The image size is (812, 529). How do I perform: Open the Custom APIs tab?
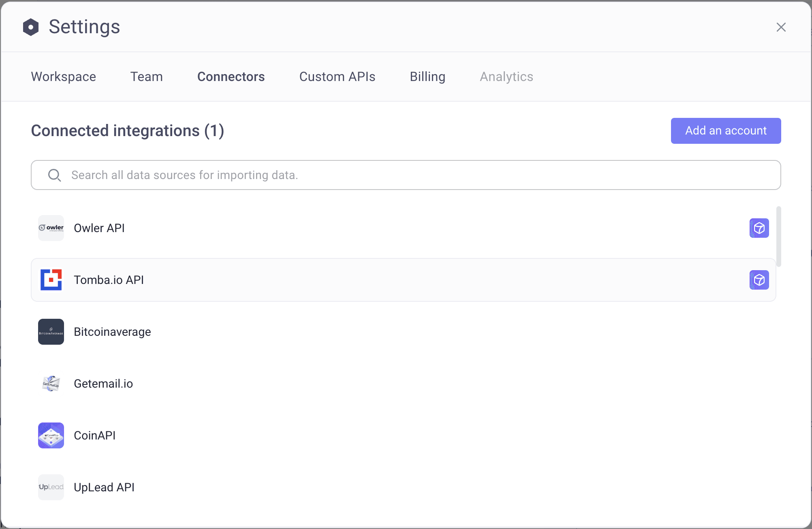[337, 77]
